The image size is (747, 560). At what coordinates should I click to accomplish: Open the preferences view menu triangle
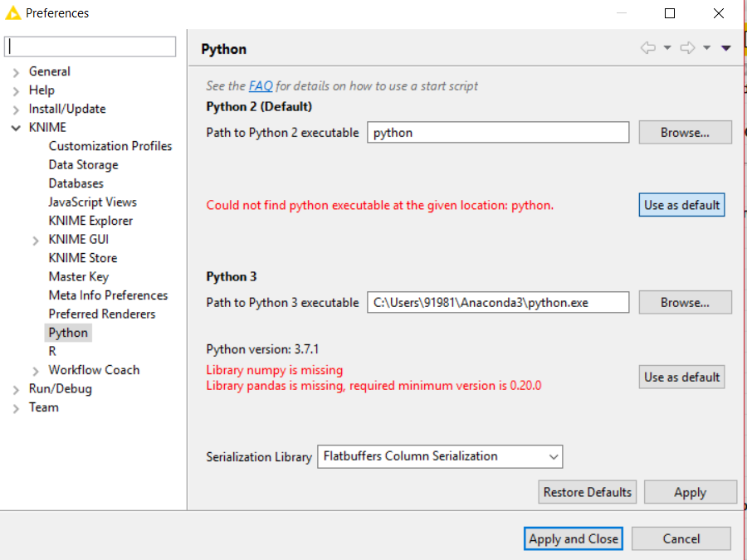tap(726, 48)
